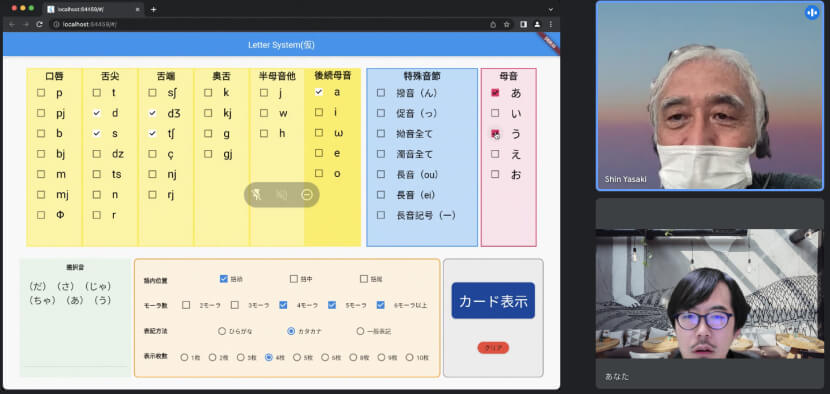830x394 pixels.
Task: Check the w semivowel box
Action: [264, 113]
